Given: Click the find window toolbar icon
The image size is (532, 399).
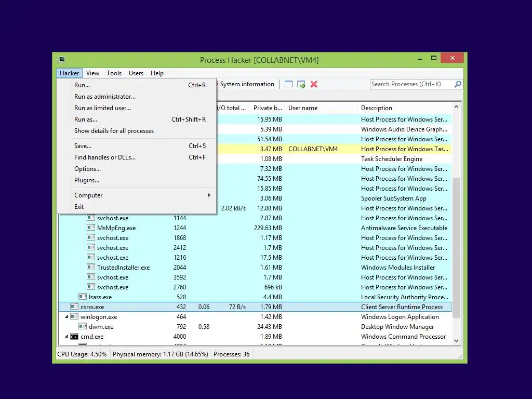Looking at the screenshot, I should click(x=288, y=84).
